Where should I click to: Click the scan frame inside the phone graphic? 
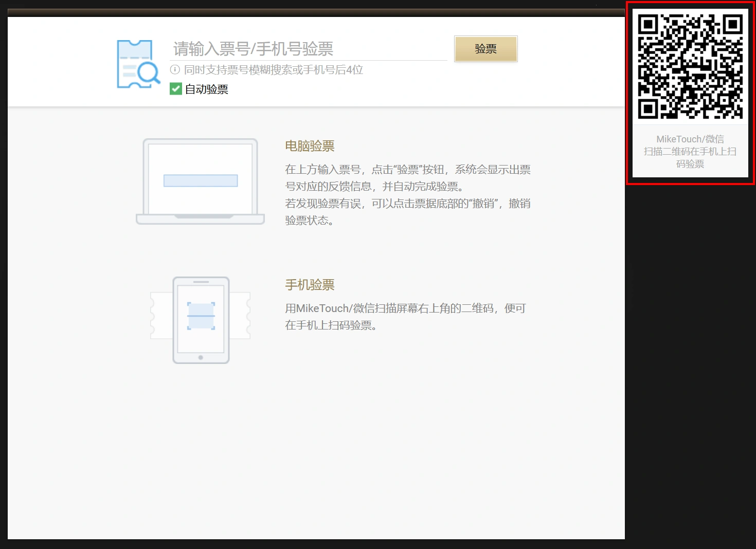[x=201, y=316]
